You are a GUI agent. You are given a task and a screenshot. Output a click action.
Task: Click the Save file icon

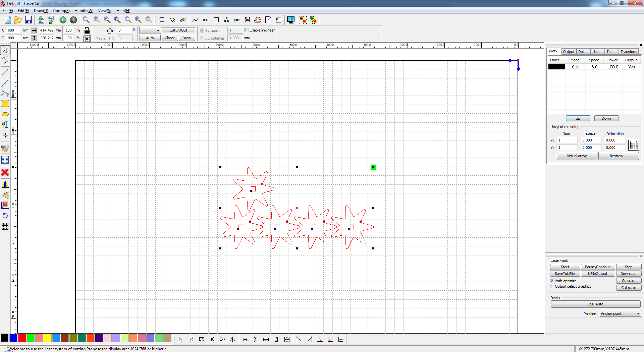pos(28,20)
